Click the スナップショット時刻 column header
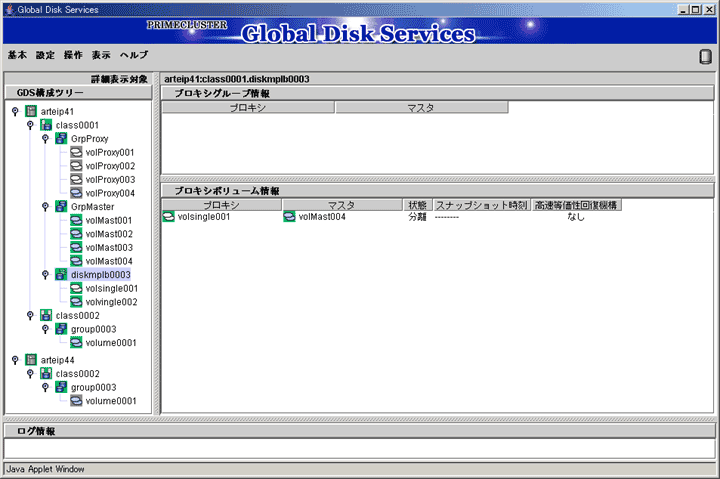Screen dimensions: 720x479 [482, 205]
